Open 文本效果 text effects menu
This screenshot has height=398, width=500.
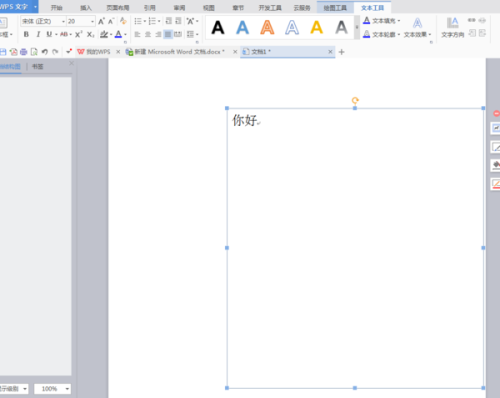tap(417, 28)
